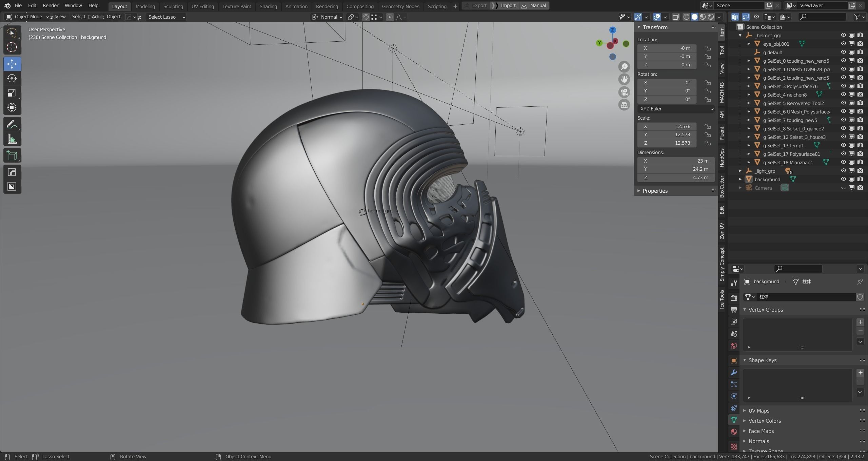Open the Object Constraints properties tab

pos(734,408)
